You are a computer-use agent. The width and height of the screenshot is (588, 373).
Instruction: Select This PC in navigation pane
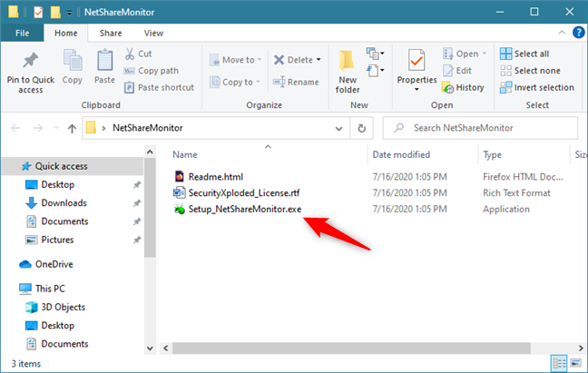50,289
